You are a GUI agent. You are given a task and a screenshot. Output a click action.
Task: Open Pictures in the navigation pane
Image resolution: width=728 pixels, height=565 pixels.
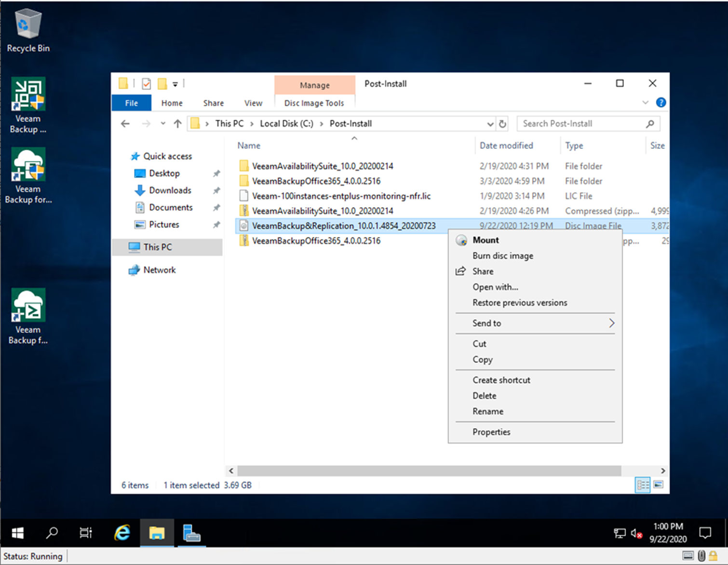(164, 225)
